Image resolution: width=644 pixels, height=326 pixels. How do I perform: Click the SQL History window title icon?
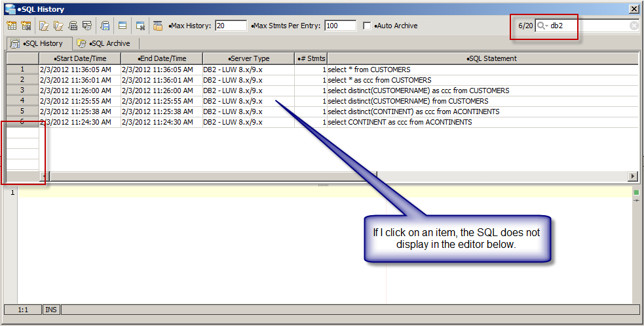click(x=9, y=9)
